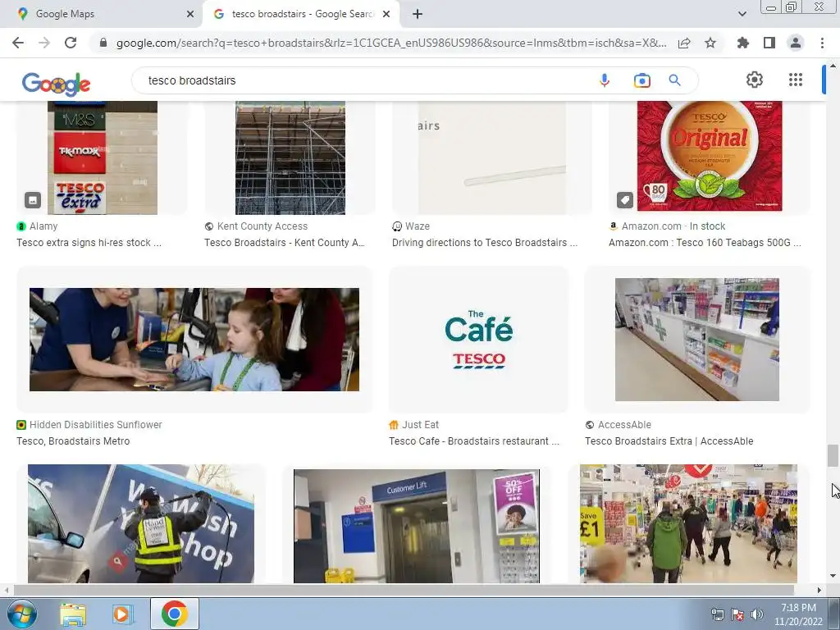Open the Tesco Original teabags image
The height and width of the screenshot is (630, 840).
coord(710,156)
